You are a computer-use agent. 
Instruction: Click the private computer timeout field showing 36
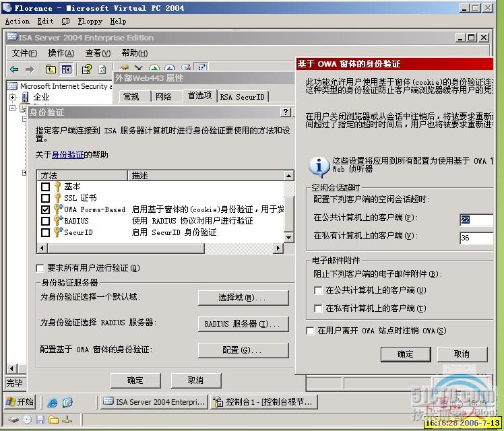coord(476,238)
